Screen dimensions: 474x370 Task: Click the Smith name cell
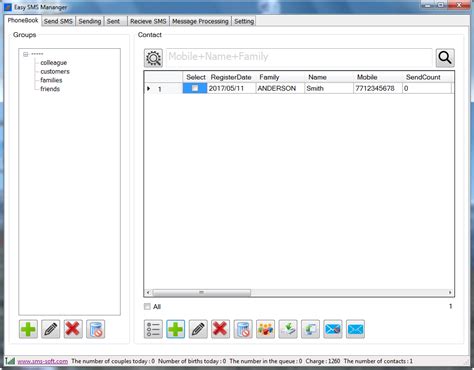329,88
